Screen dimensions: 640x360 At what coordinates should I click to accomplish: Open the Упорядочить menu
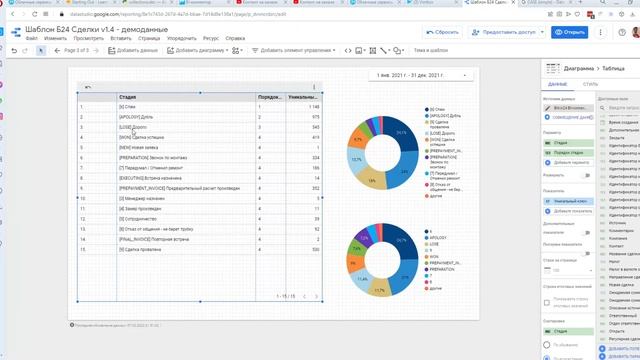[182, 38]
